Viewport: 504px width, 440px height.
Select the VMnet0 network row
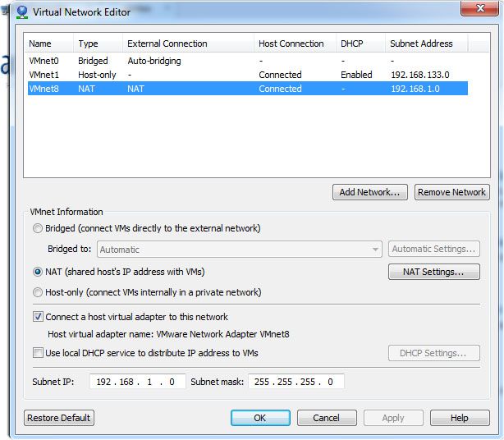tap(248, 61)
